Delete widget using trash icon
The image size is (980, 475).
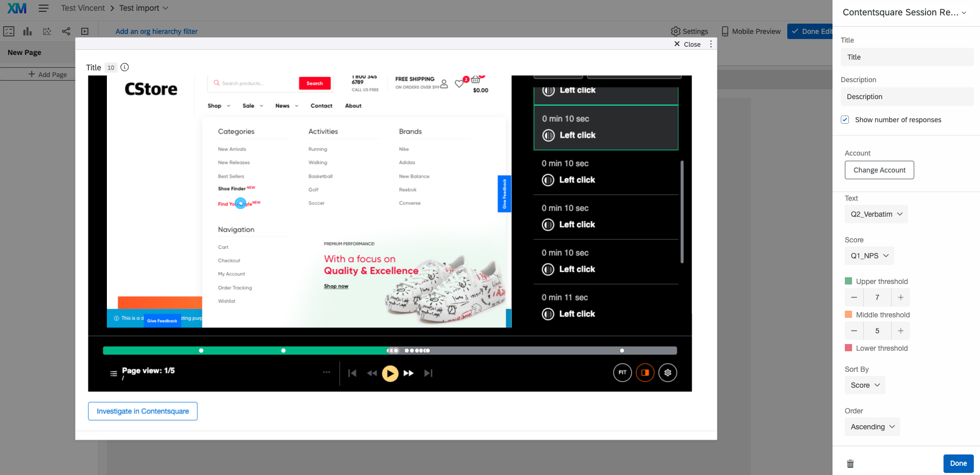point(850,464)
